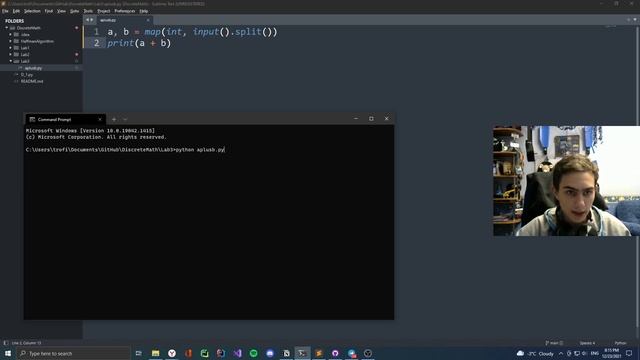
Task: Open the network tray icon
Action: (x=577, y=353)
